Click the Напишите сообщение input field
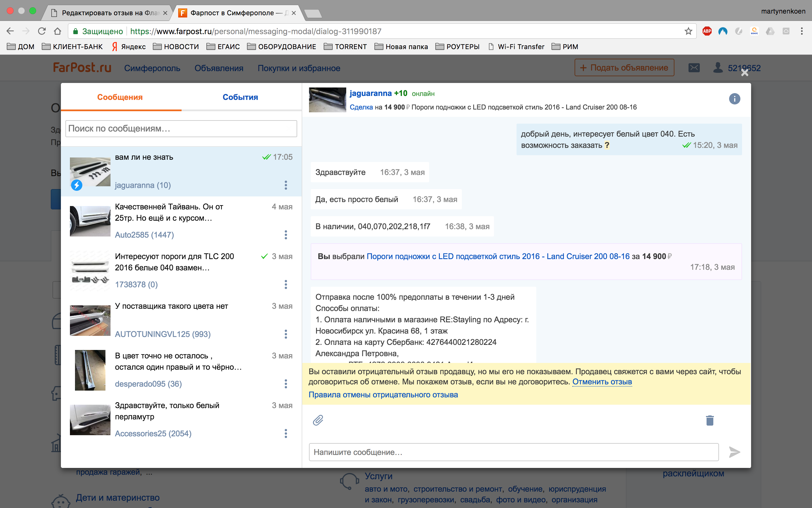Viewport: 812px width, 508px height. 514,452
